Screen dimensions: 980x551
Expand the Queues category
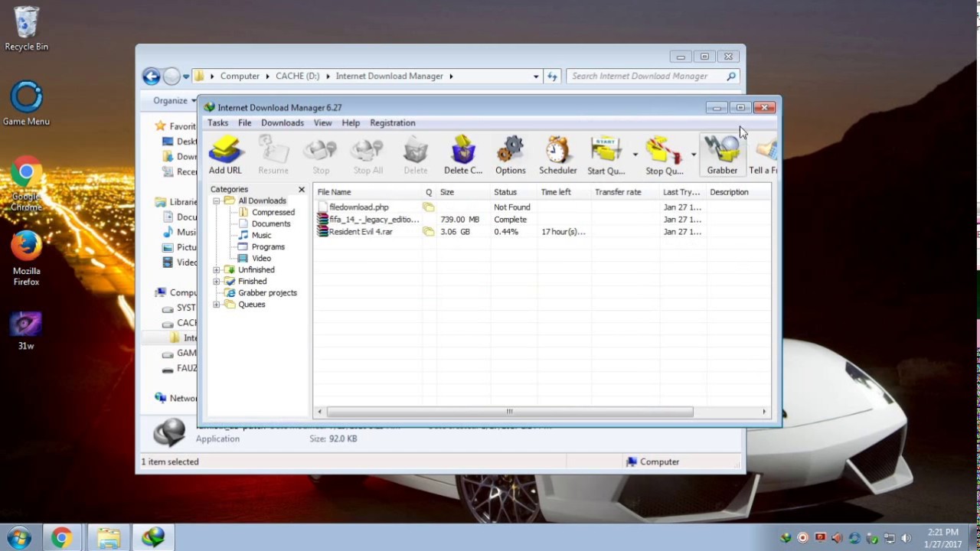point(217,304)
